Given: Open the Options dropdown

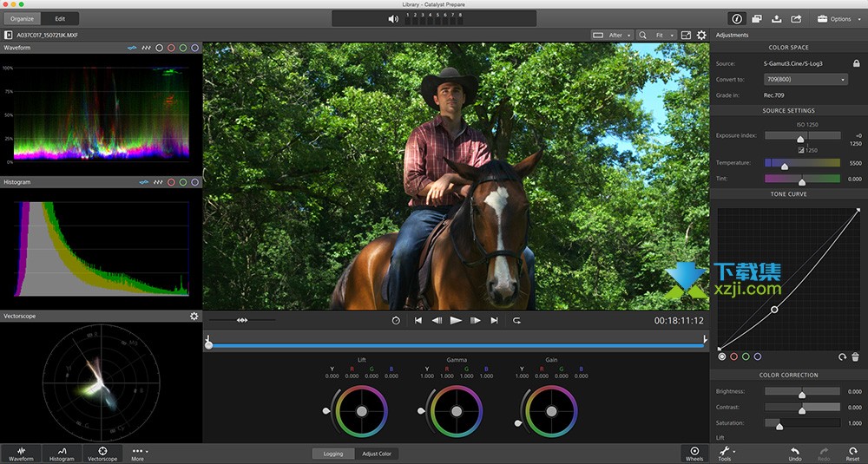Looking at the screenshot, I should (x=838, y=19).
